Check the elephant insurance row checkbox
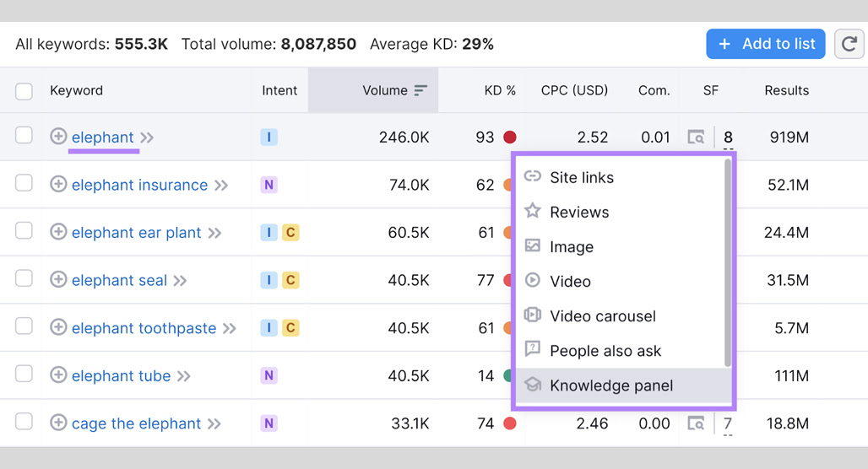This screenshot has height=469, width=868. click(24, 182)
